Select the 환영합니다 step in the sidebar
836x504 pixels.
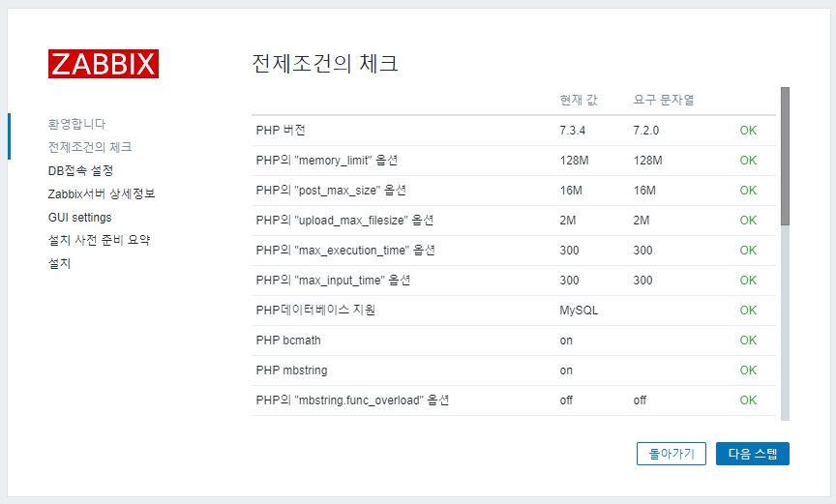click(76, 124)
